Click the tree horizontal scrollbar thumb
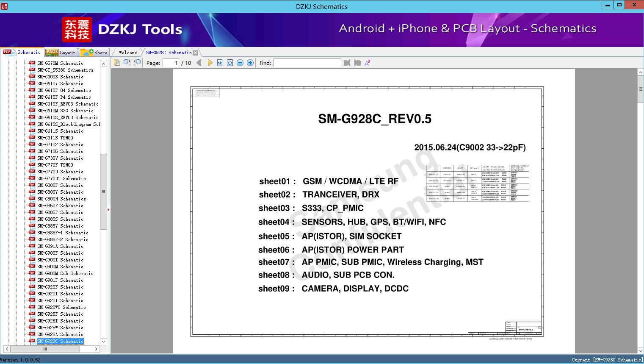Screen dimensions: 644x364 (x=45, y=349)
